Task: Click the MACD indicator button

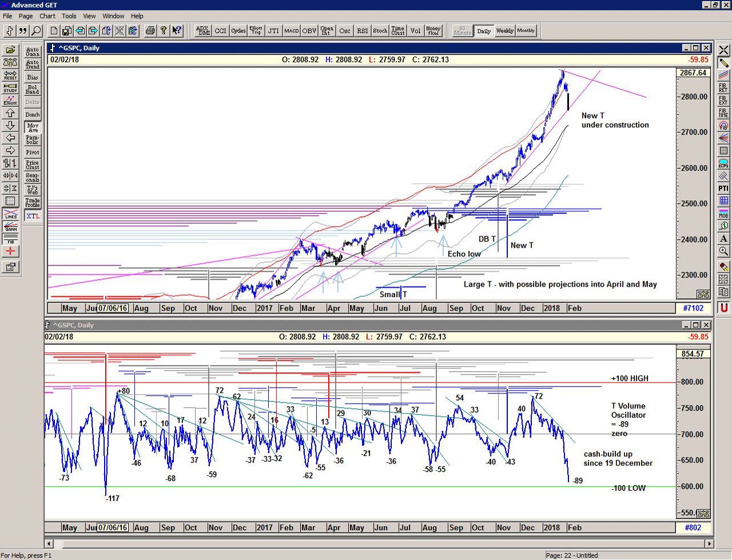Action: coord(292,31)
